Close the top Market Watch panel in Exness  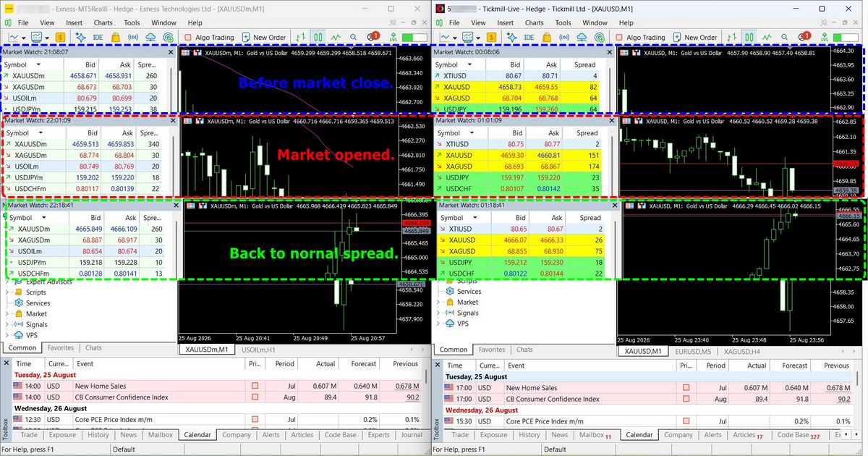coord(171,52)
